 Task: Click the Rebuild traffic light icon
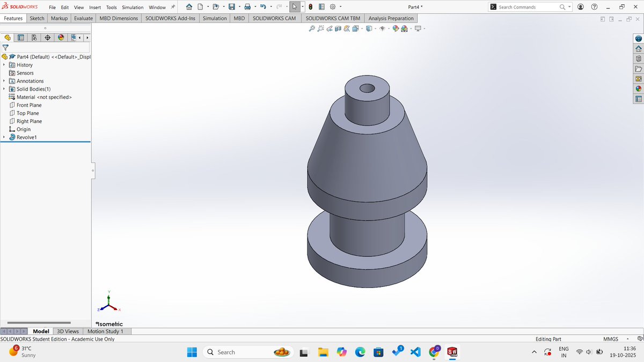pyautogui.click(x=311, y=7)
